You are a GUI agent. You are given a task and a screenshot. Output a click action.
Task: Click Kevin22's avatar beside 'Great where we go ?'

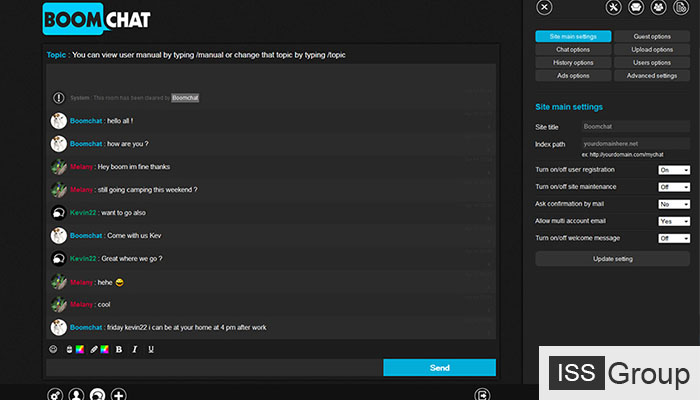(58, 258)
